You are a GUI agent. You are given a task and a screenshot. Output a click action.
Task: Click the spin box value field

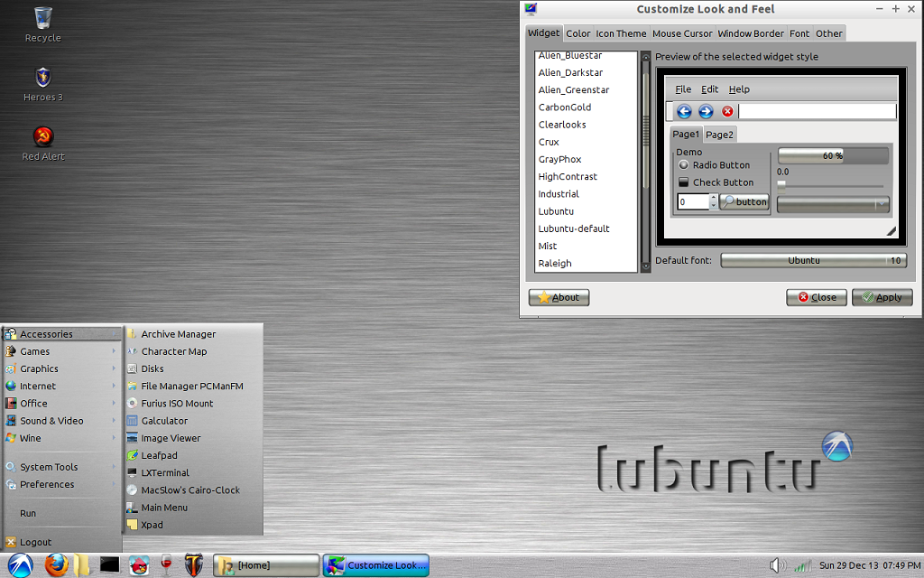click(693, 201)
